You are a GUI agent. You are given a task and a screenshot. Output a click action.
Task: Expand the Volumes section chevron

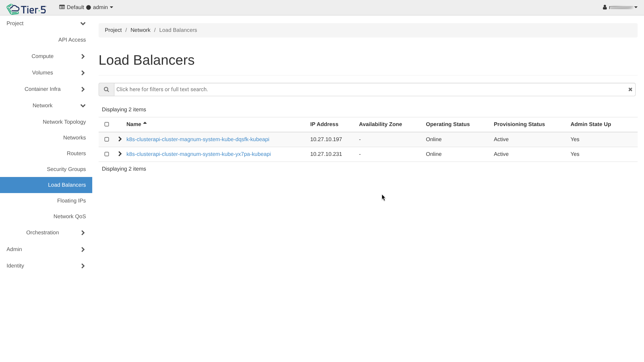tap(83, 73)
